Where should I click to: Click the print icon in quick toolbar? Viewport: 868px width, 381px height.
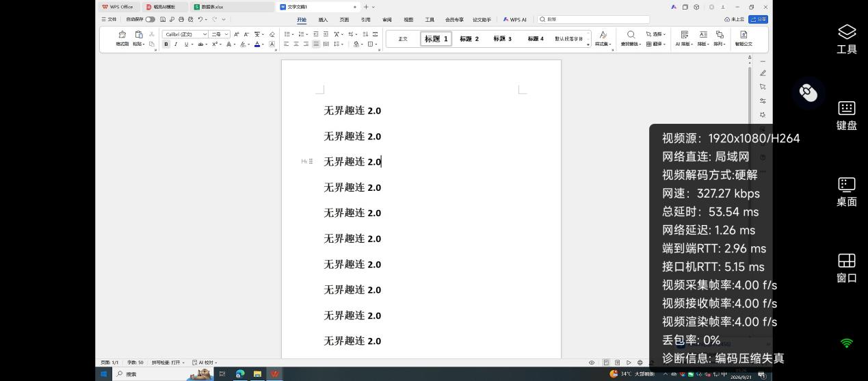(181, 19)
